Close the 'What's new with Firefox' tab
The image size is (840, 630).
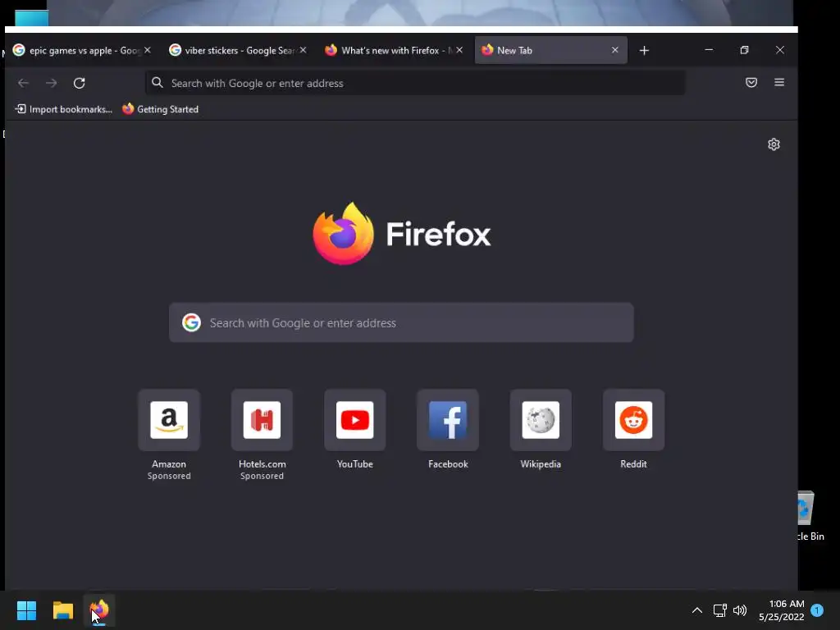tap(459, 50)
